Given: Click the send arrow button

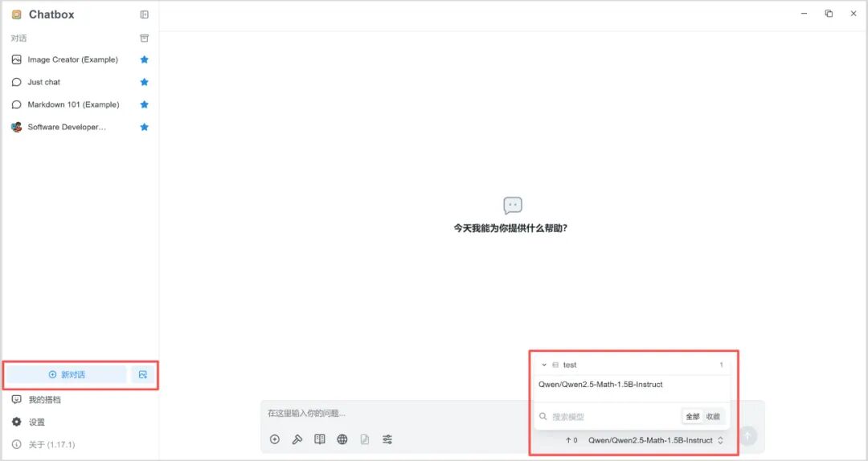Looking at the screenshot, I should 748,435.
